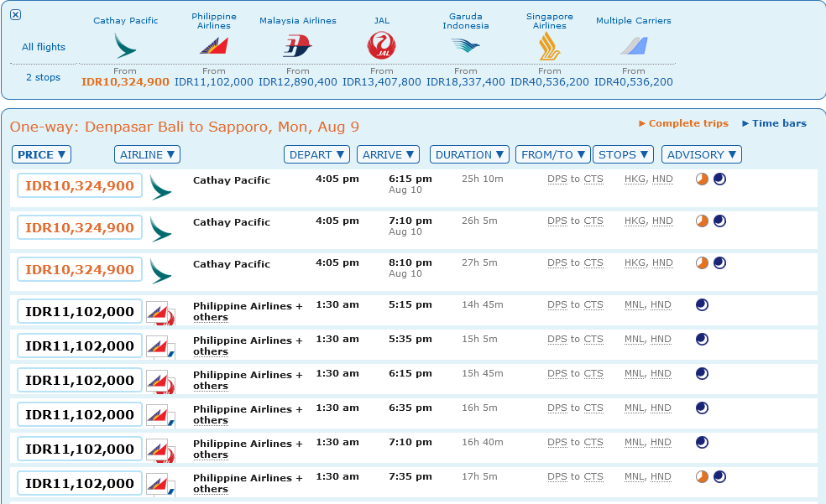Select the Cathay Pacific logo in airline matrix
Screen dimensions: 826x504
(x=125, y=46)
